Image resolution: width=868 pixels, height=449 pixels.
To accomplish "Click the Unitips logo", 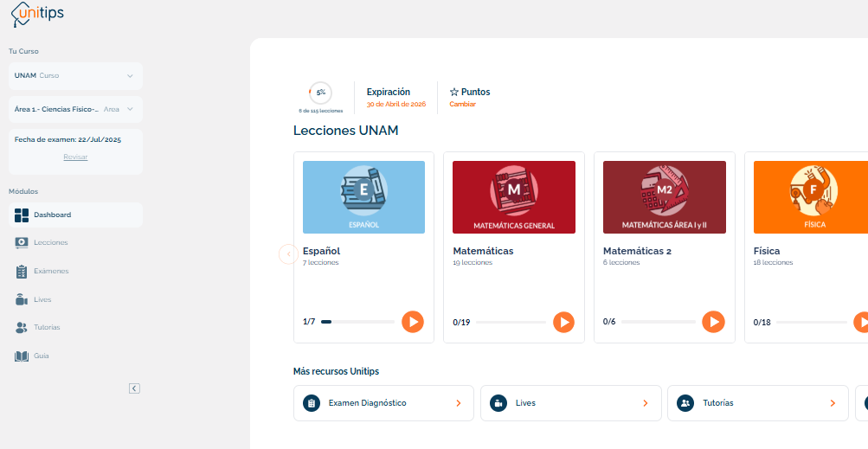I will pos(37,14).
